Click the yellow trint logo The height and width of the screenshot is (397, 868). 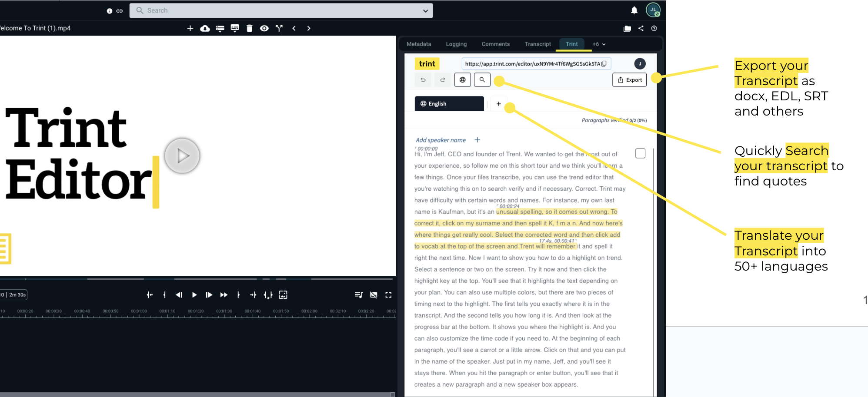click(x=427, y=64)
